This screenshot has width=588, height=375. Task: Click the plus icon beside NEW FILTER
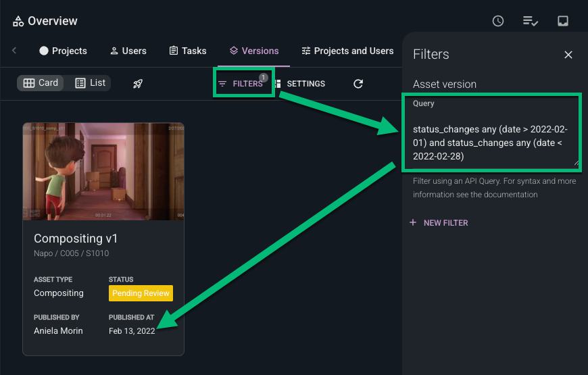pyautogui.click(x=413, y=222)
